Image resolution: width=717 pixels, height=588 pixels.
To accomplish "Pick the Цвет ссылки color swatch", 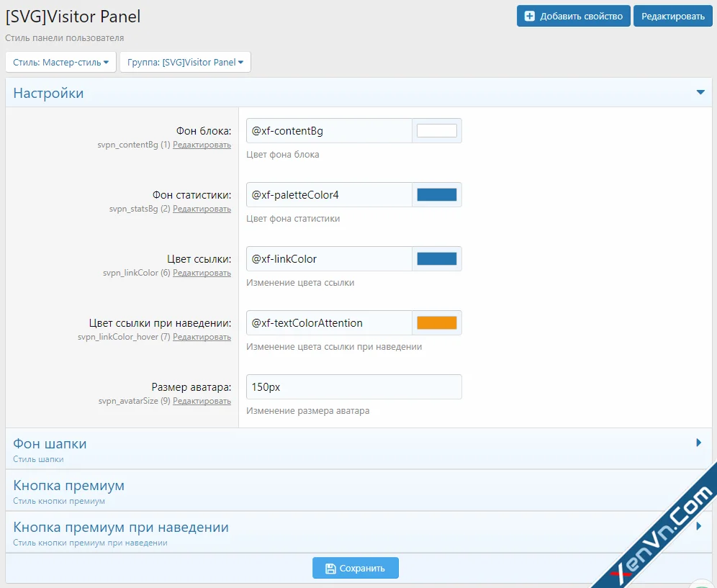I will (x=436, y=259).
